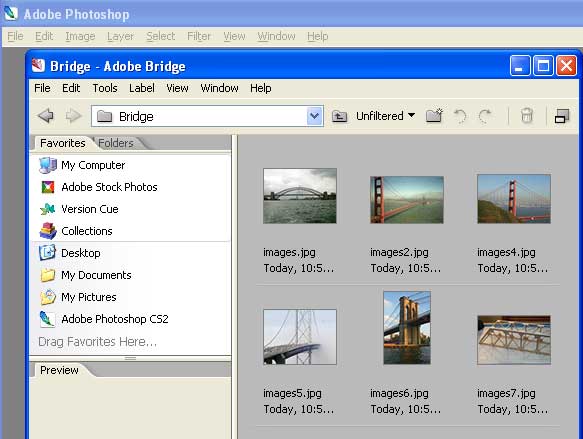
Task: Select the images6.jpg thumbnail
Action: (407, 327)
